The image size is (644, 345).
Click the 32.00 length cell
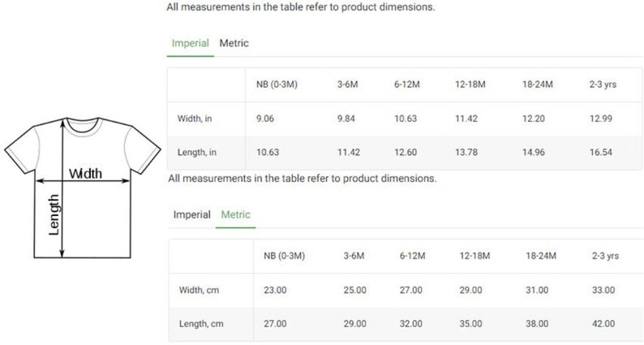coord(411,324)
